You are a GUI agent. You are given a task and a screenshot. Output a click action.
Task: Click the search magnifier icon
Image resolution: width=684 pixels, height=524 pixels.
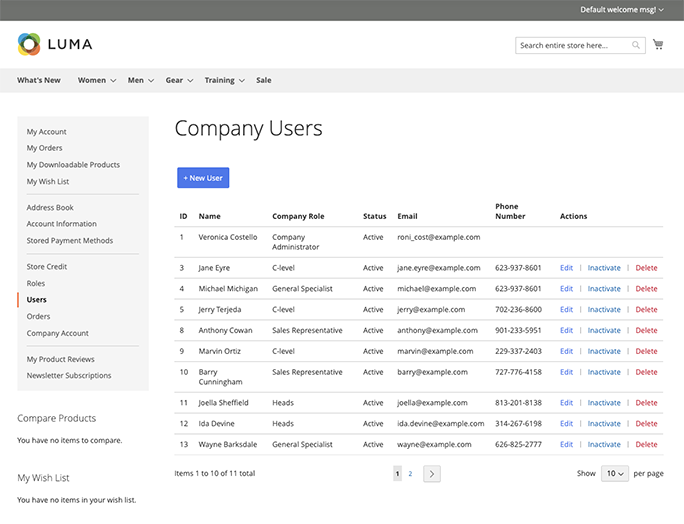tap(636, 45)
